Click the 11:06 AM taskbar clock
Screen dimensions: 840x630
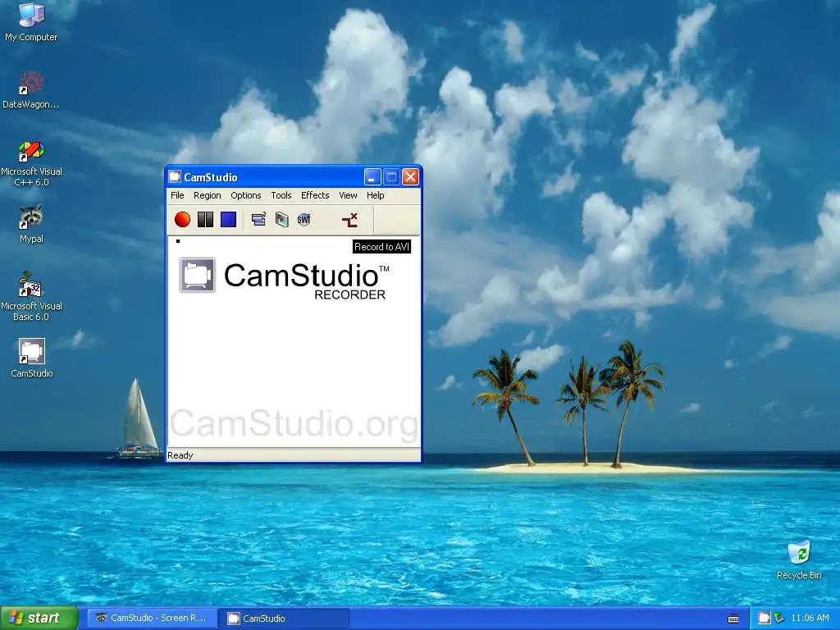810,619
